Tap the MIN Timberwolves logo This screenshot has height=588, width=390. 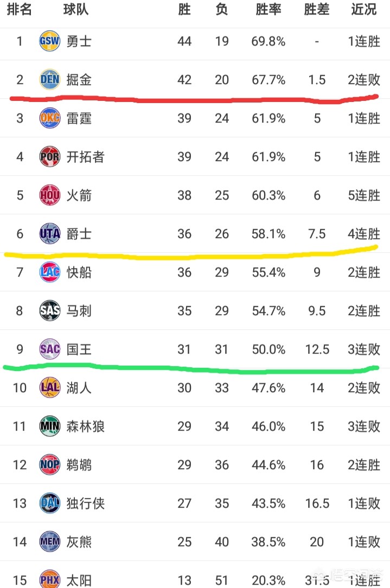50,426
